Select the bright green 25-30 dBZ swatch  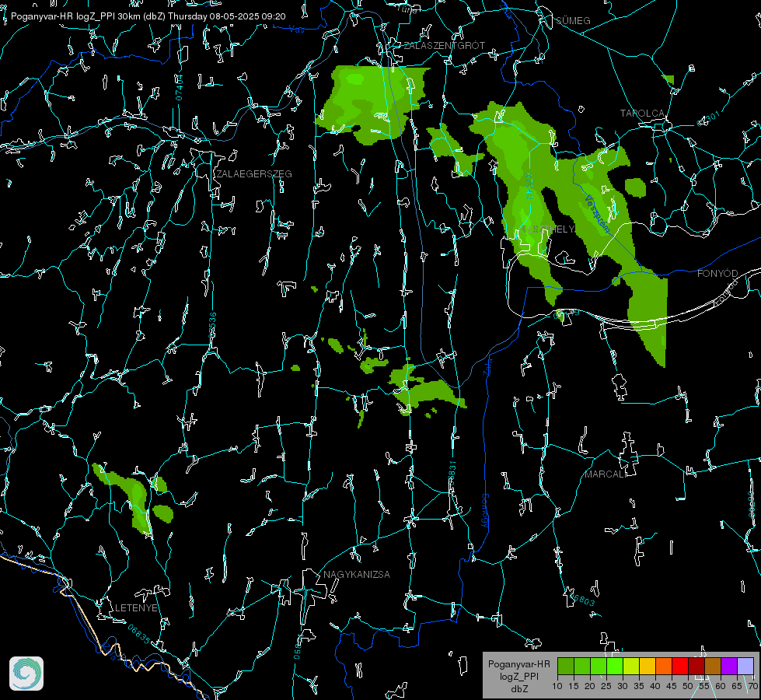click(x=615, y=666)
